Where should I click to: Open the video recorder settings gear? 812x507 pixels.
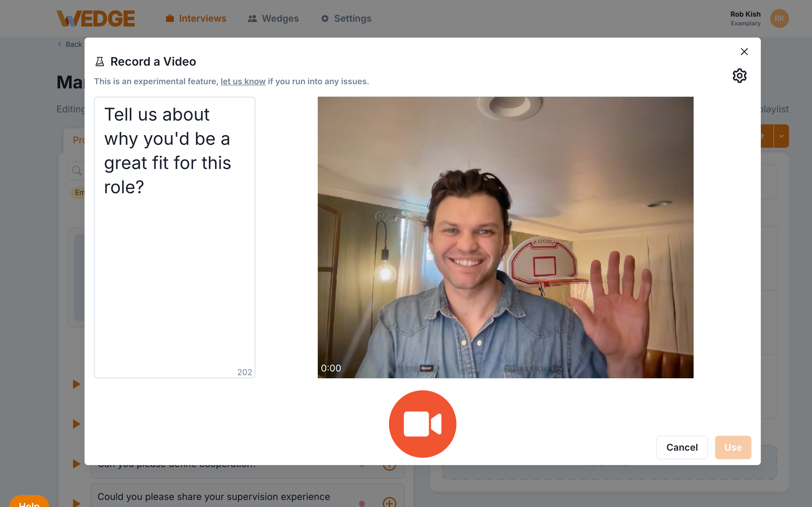point(740,75)
